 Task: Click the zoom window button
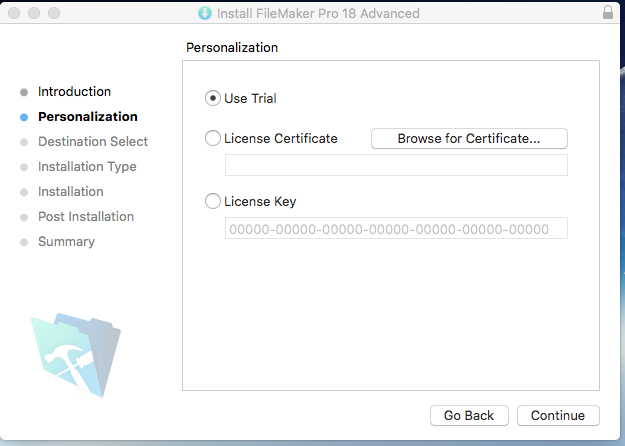pos(54,13)
